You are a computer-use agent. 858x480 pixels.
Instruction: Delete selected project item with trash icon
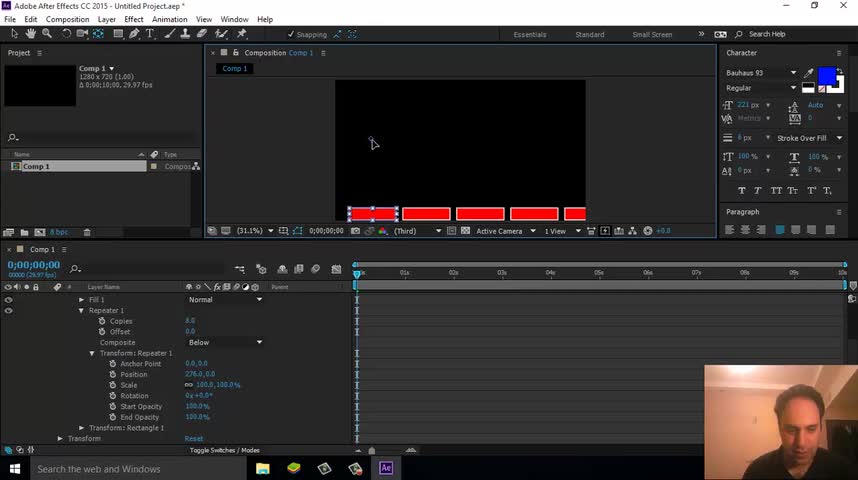(x=87, y=232)
